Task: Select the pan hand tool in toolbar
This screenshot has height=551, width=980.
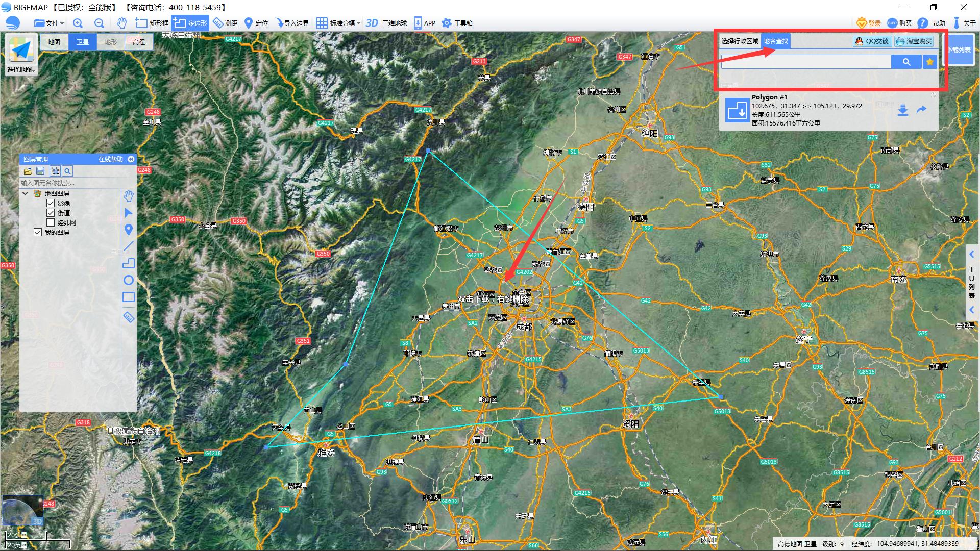Action: click(121, 23)
